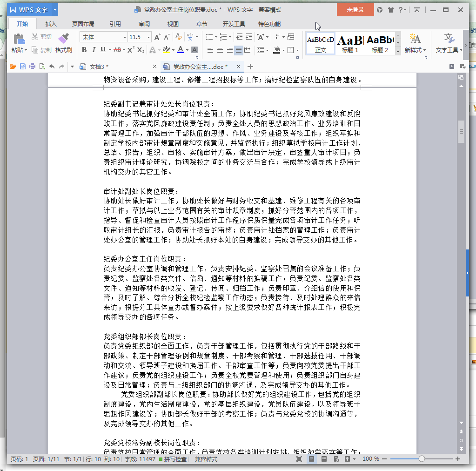Click the Paste (粘贴) clipboard icon
The image size is (476, 471).
19,39
